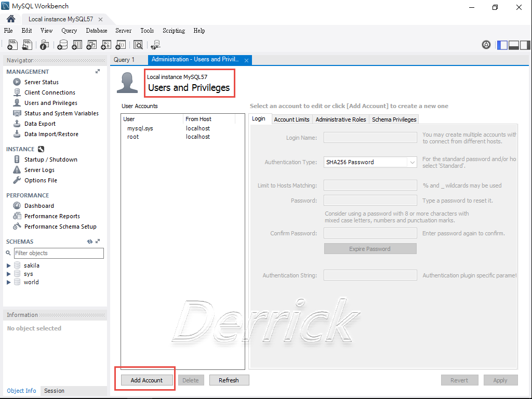Click the Login Name input field

[x=370, y=138]
